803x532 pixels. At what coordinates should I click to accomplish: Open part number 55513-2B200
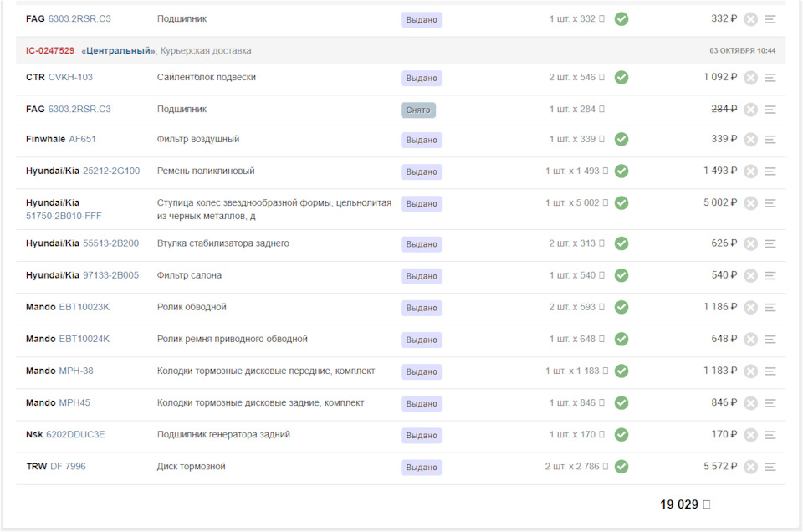tap(110, 243)
